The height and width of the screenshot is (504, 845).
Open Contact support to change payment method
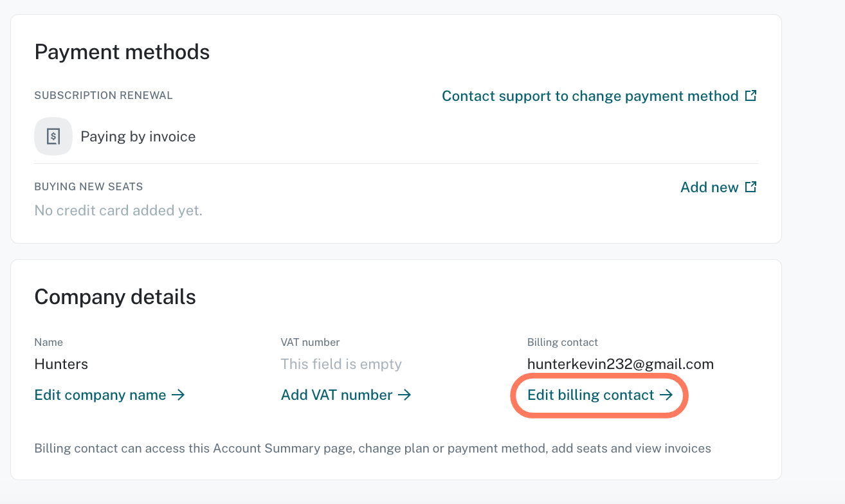tap(599, 96)
